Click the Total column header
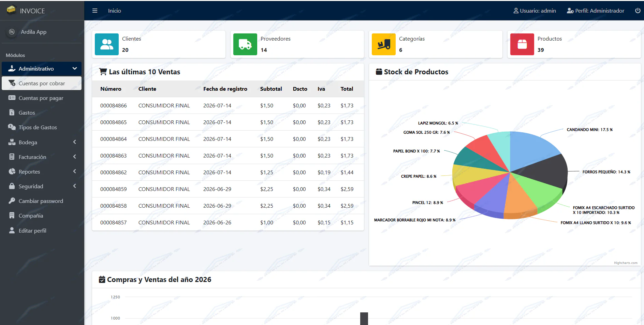644x325 pixels. click(x=347, y=89)
